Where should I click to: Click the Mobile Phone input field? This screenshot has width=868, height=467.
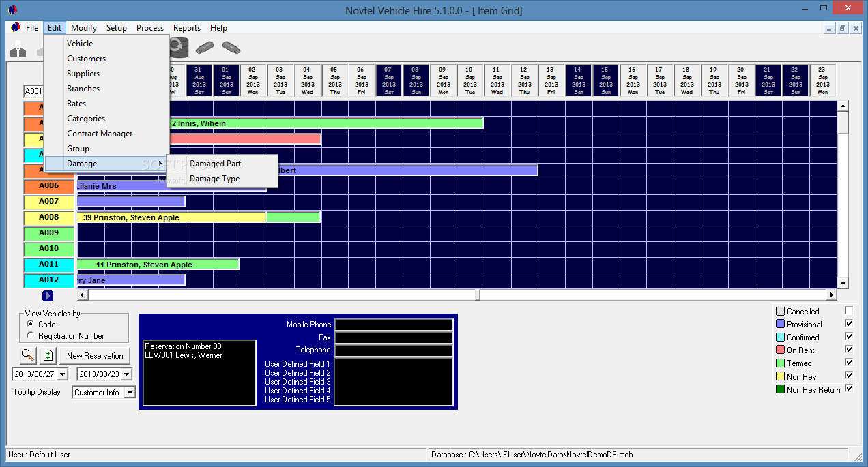click(x=394, y=325)
